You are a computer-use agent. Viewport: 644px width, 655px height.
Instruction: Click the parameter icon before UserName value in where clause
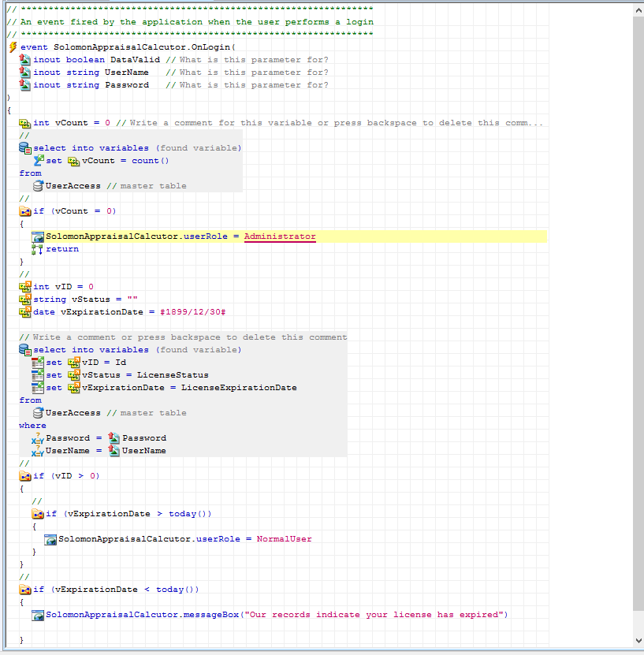(114, 450)
